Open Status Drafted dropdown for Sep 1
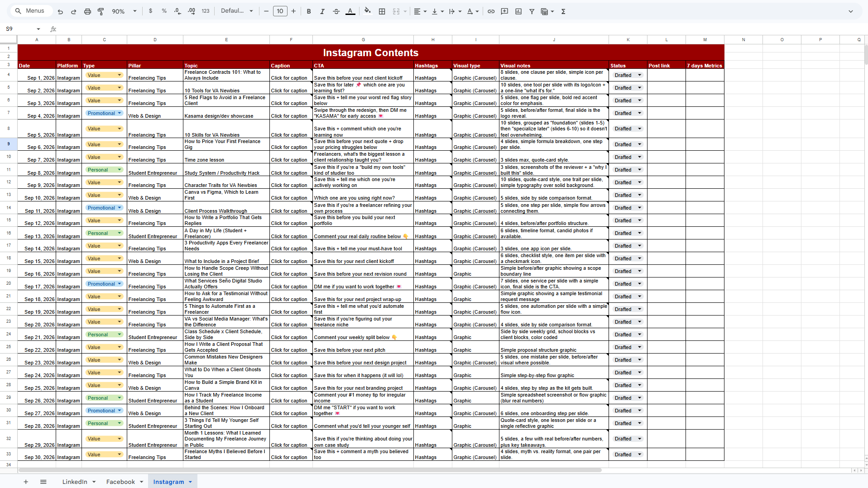868x488 pixels. pos(640,75)
